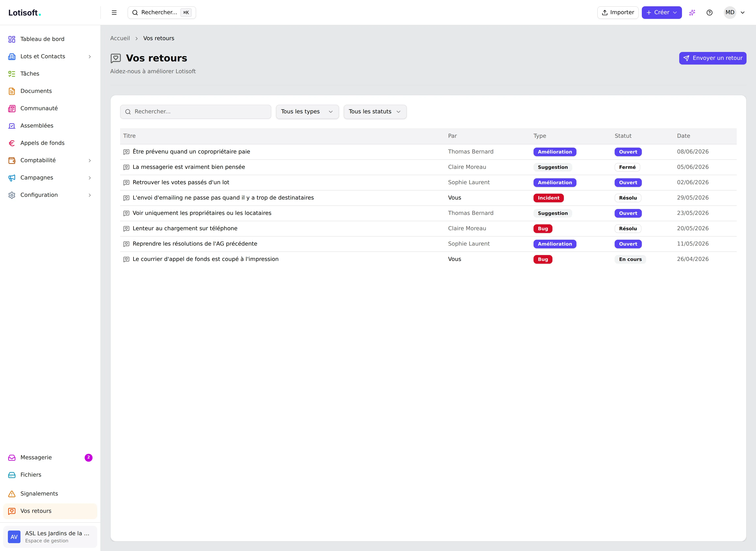Image resolution: width=756 pixels, height=551 pixels.
Task: Click the date 23/05/2026
Action: pyautogui.click(x=693, y=213)
